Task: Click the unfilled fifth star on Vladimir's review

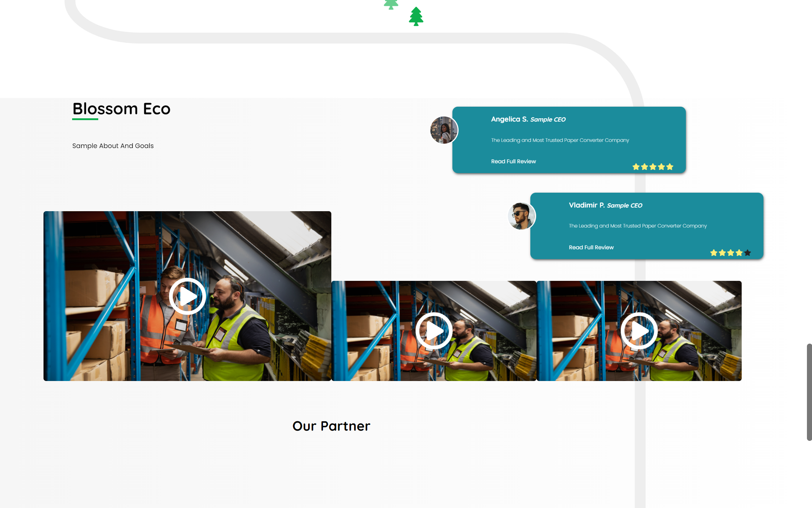Action: pos(747,253)
